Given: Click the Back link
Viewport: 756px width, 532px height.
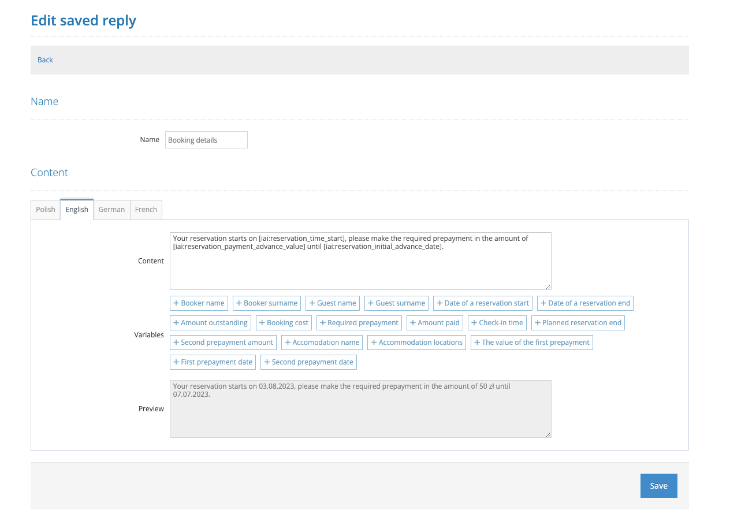Looking at the screenshot, I should 45,60.
